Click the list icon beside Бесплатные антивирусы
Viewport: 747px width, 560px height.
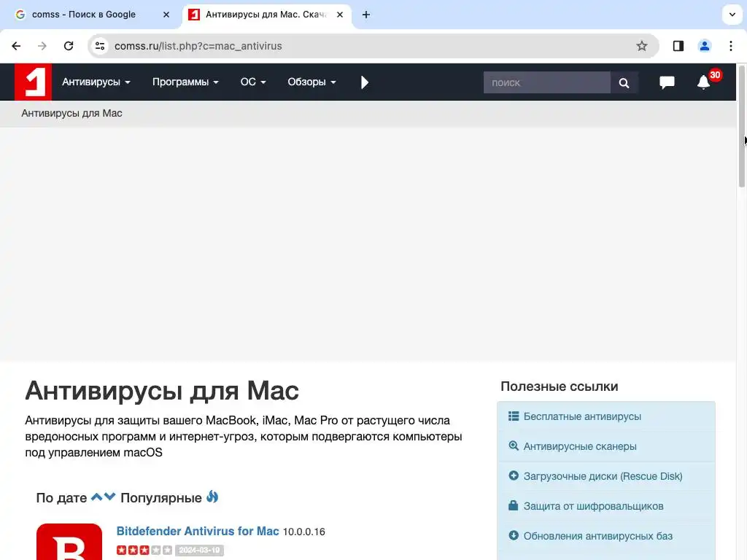point(513,416)
